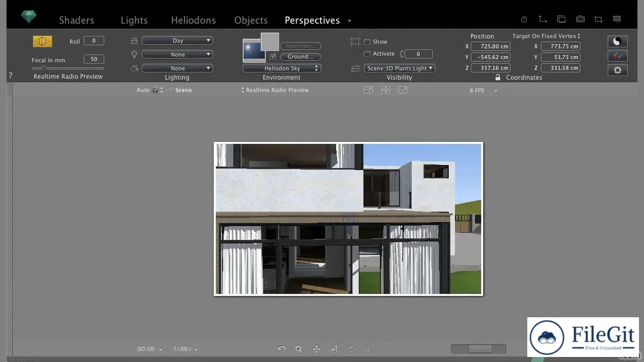Toggle the Coordinates padlock icon
Image resolution: width=644 pixels, height=362 pixels.
(x=498, y=77)
